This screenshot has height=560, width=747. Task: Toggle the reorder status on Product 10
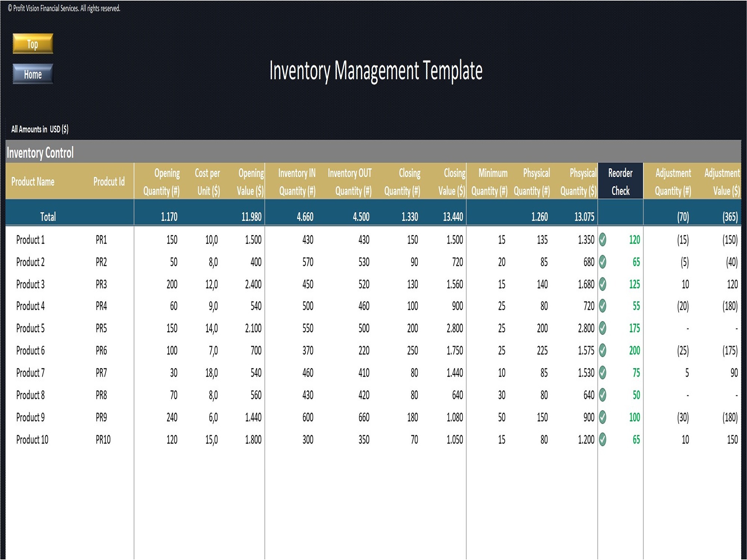click(603, 439)
